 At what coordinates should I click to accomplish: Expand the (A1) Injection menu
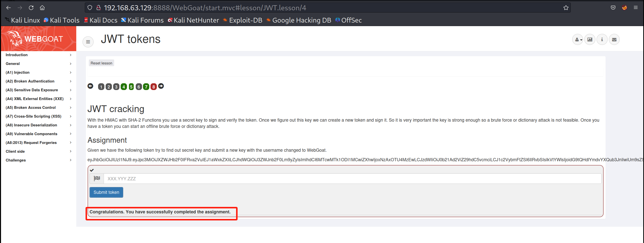[38, 72]
